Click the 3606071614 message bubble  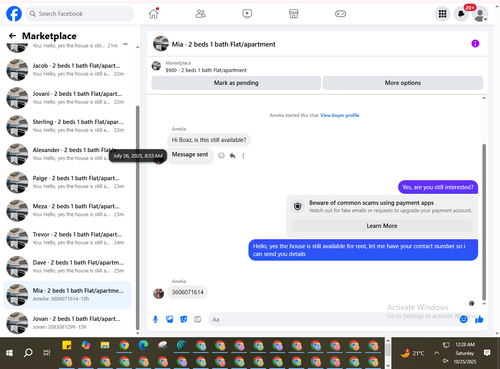click(x=188, y=292)
